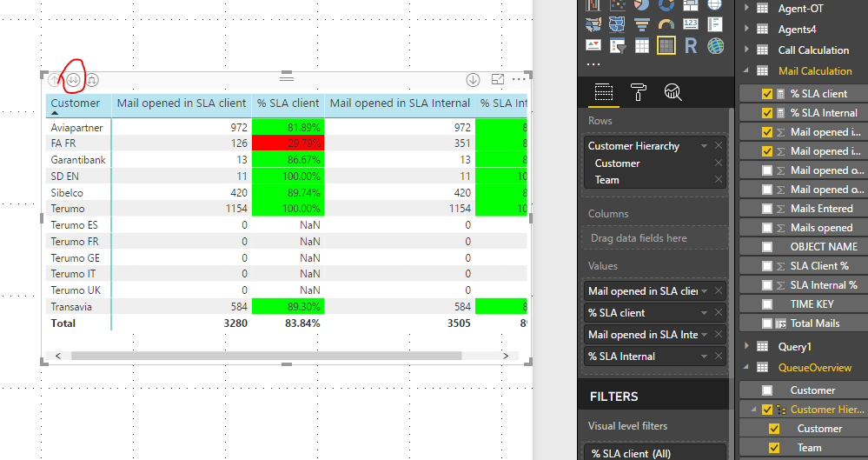Select the funnel chart visualization
868x460 pixels.
641,23
